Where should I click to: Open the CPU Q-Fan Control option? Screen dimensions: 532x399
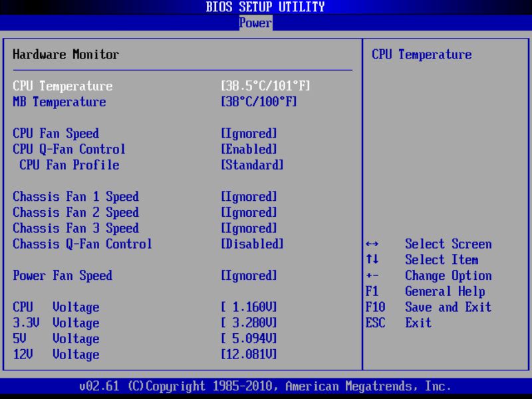coord(250,149)
